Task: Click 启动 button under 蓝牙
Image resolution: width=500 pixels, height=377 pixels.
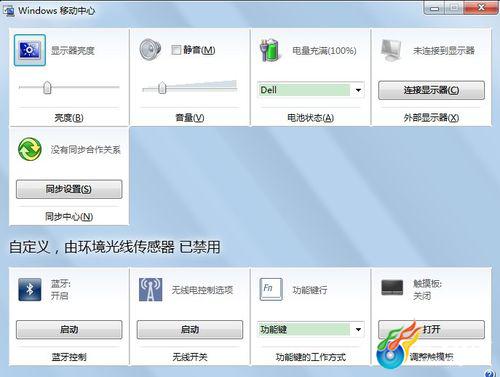Action: (x=69, y=330)
